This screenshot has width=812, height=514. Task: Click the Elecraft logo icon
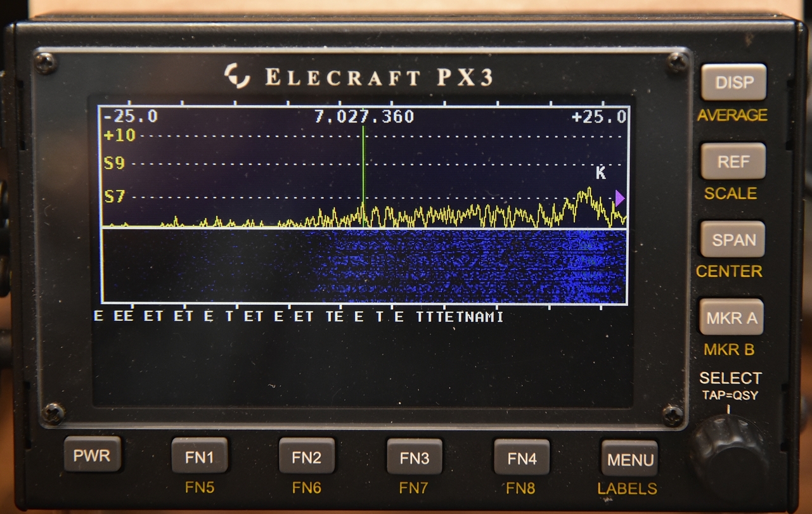click(x=237, y=75)
